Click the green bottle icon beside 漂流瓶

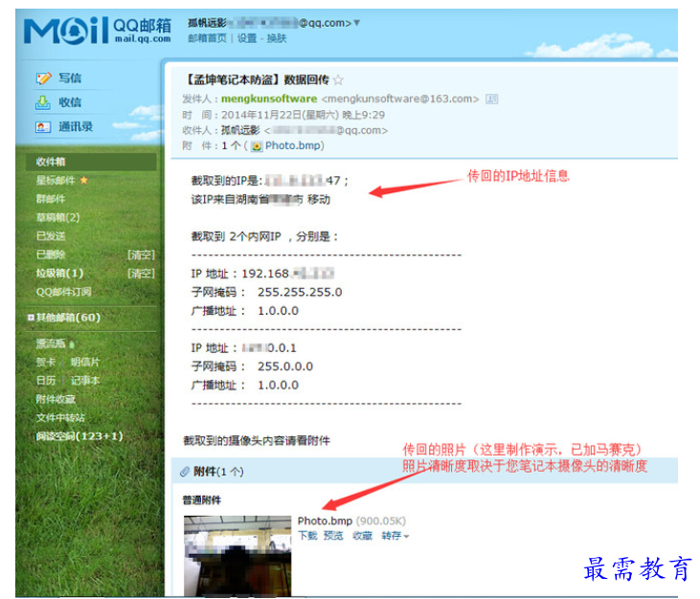[x=72, y=344]
